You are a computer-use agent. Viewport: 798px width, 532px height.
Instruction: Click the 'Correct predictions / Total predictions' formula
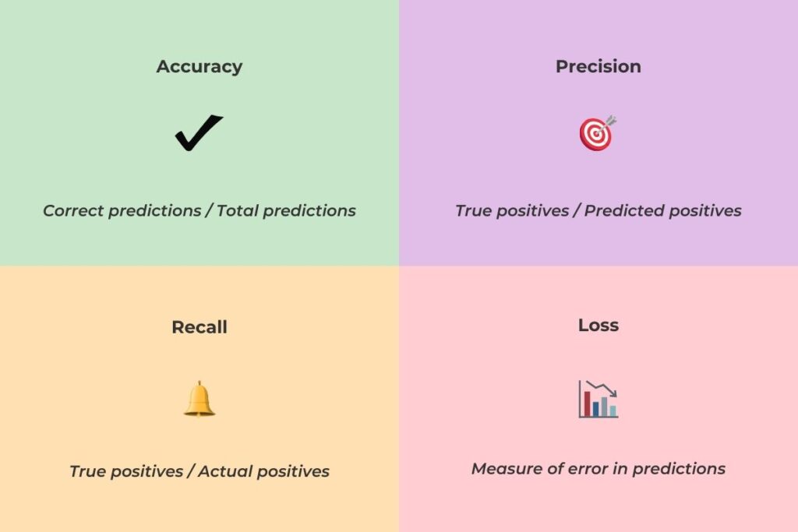coord(199,210)
